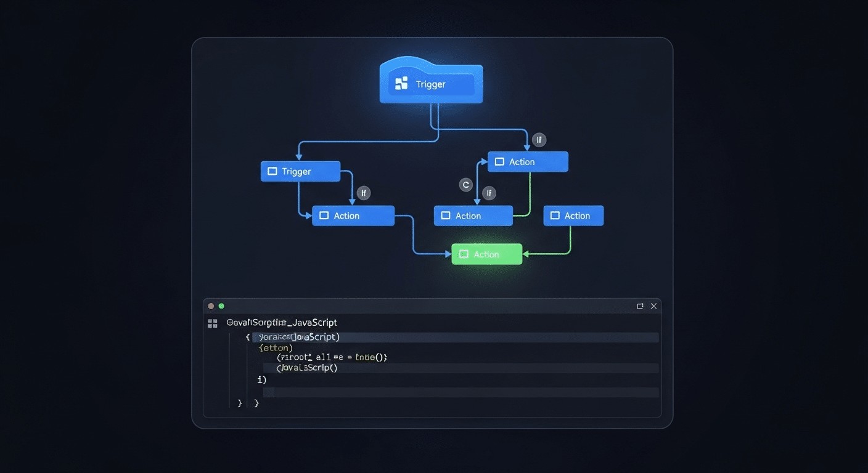Select the square icon in the left Trigger node
This screenshot has width=868, height=473.
click(271, 171)
